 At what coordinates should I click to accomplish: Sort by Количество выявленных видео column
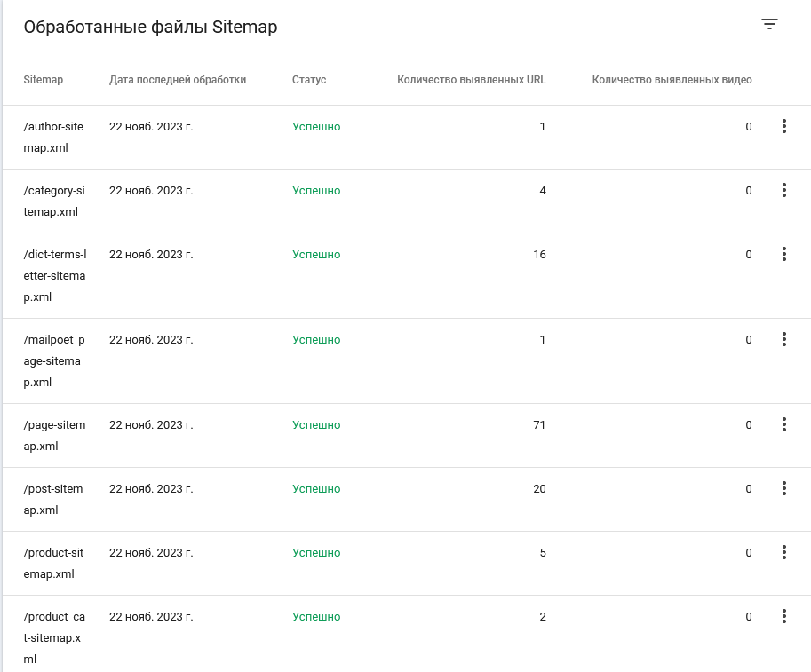click(672, 80)
